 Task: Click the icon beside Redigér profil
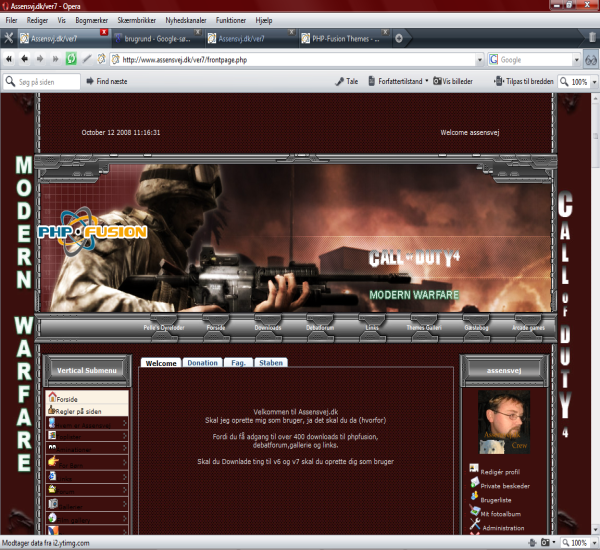tap(474, 468)
